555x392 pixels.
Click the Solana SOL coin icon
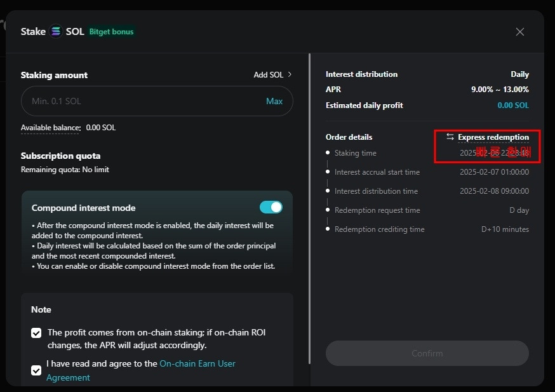tap(56, 31)
